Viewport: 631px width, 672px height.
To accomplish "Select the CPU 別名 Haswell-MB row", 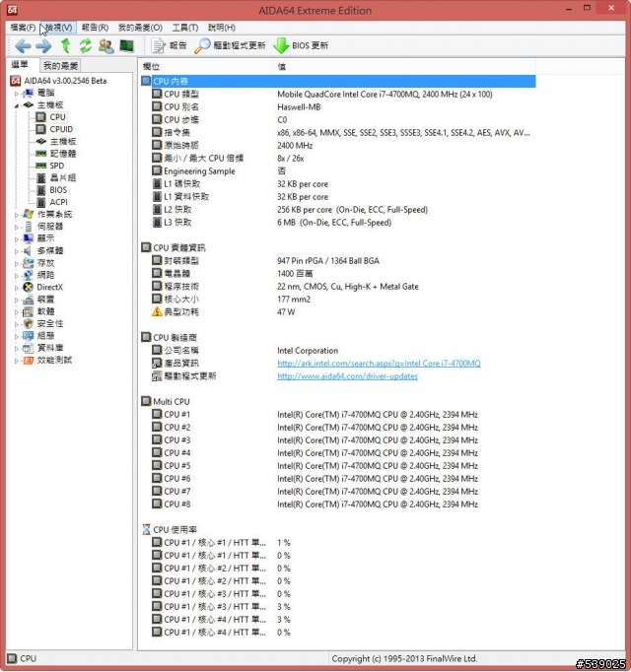I will click(338, 107).
